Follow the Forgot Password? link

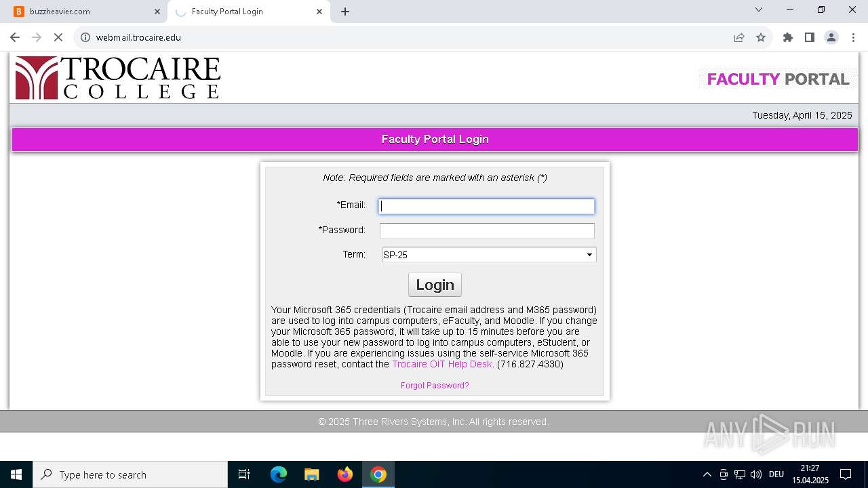[435, 386]
